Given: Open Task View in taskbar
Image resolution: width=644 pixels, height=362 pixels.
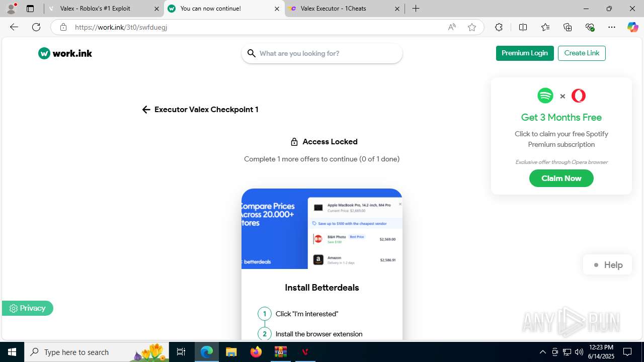Looking at the screenshot, I should [x=181, y=352].
